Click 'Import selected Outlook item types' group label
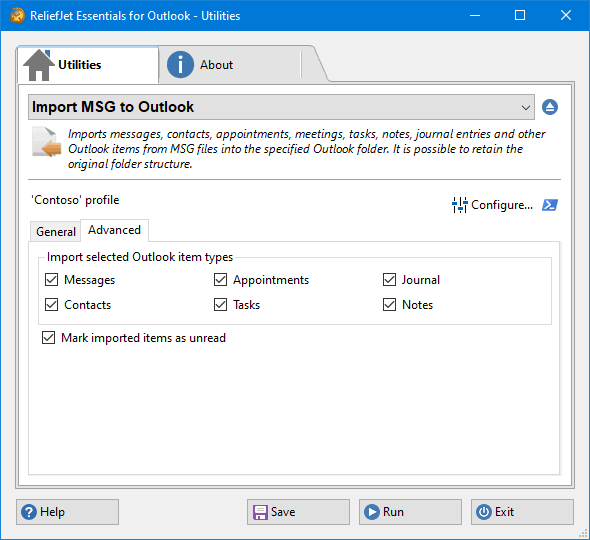 140,257
